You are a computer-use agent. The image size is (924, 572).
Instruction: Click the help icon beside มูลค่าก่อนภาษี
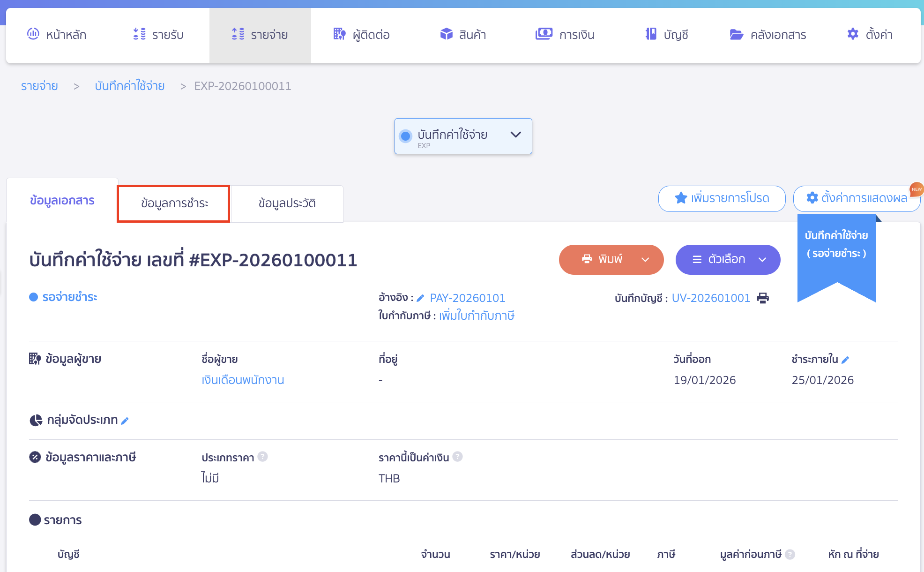tap(790, 554)
